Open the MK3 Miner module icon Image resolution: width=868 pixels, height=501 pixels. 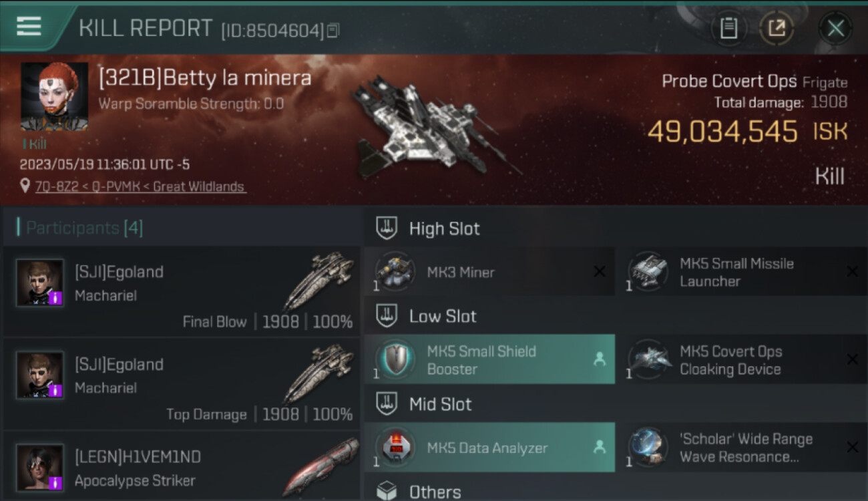point(395,272)
